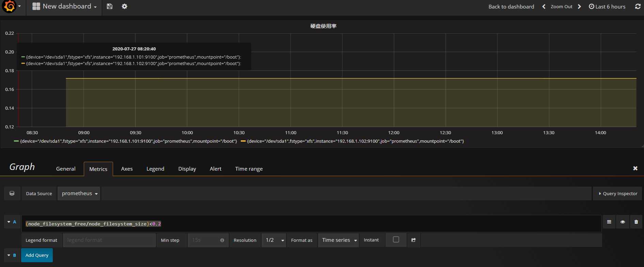Shift time range forward with right chevron
The height and width of the screenshot is (267, 644).
[x=579, y=6]
